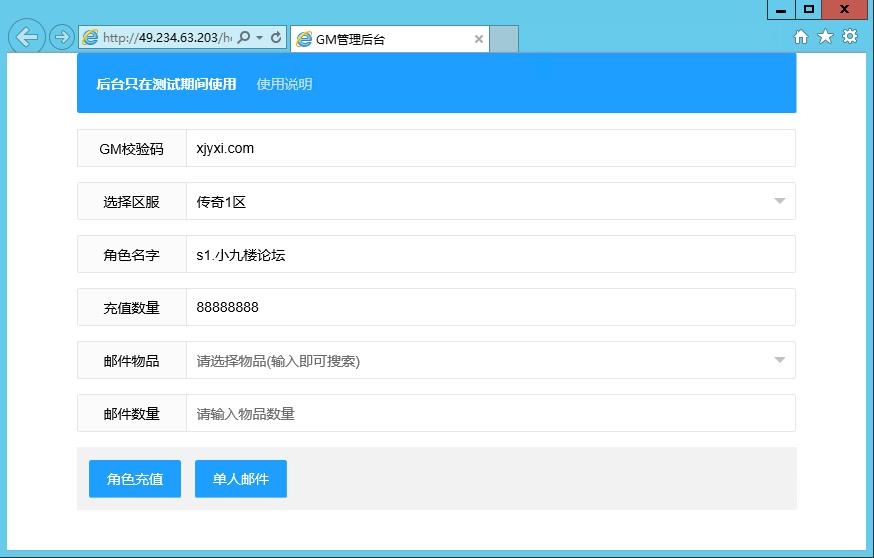Click into the 充值数量 field
The height and width of the screenshot is (558, 874).
pyautogui.click(x=490, y=307)
